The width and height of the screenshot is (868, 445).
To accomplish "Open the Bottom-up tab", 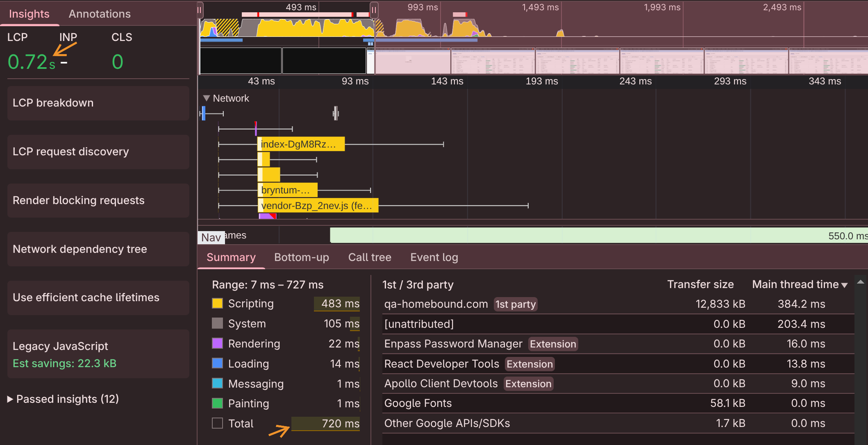I will (301, 257).
